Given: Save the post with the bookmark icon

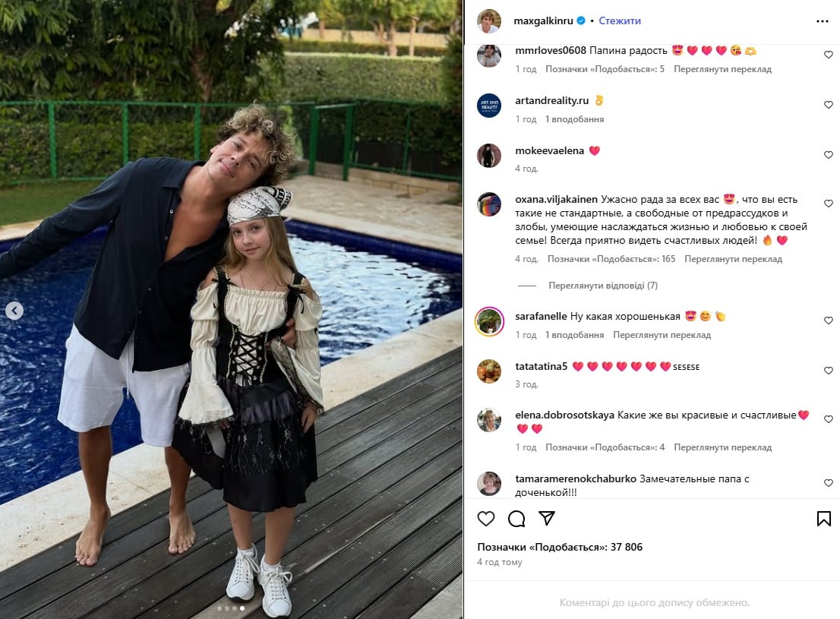Looking at the screenshot, I should coord(824,518).
